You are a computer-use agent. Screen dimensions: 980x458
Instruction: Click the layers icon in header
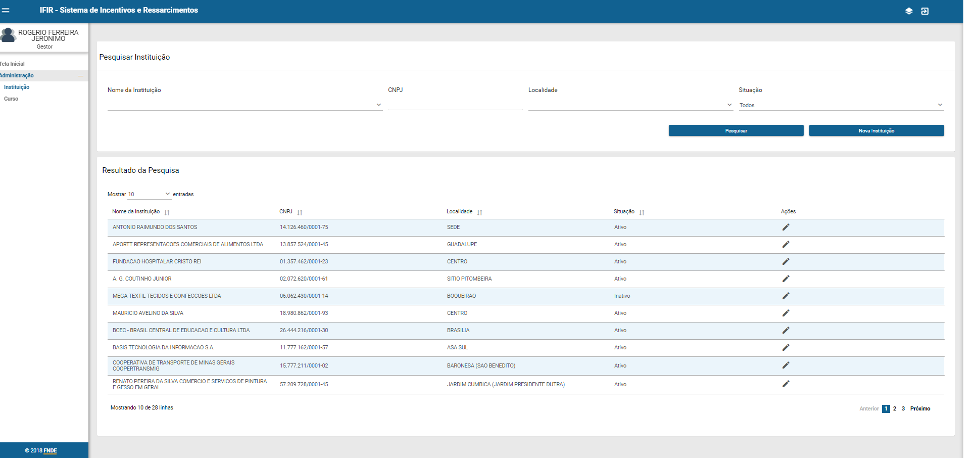(x=909, y=11)
